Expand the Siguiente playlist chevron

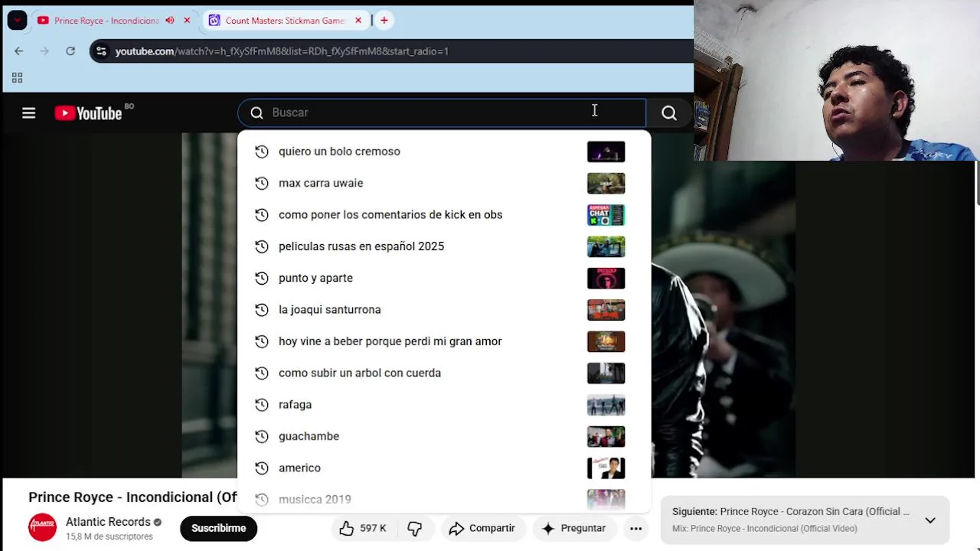[x=930, y=520]
